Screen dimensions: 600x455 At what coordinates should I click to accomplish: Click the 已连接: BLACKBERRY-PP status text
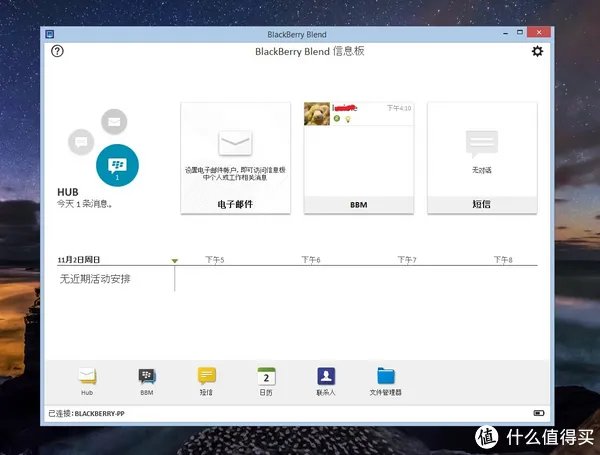(x=86, y=413)
